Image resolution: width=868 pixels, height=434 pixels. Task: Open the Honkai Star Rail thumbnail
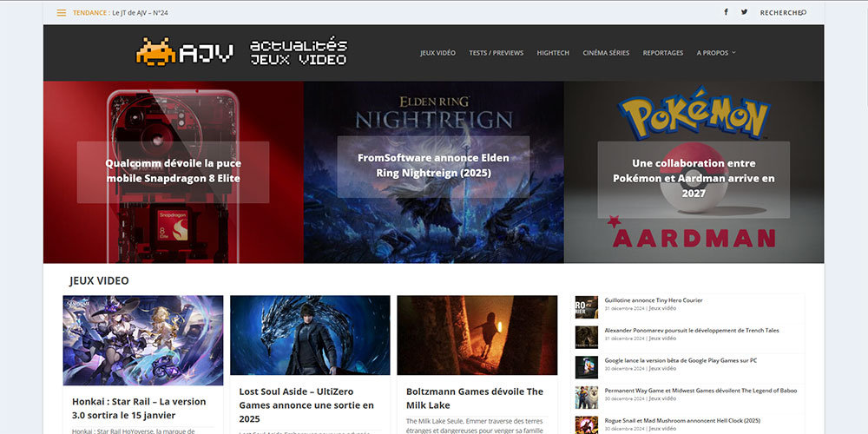(143, 340)
